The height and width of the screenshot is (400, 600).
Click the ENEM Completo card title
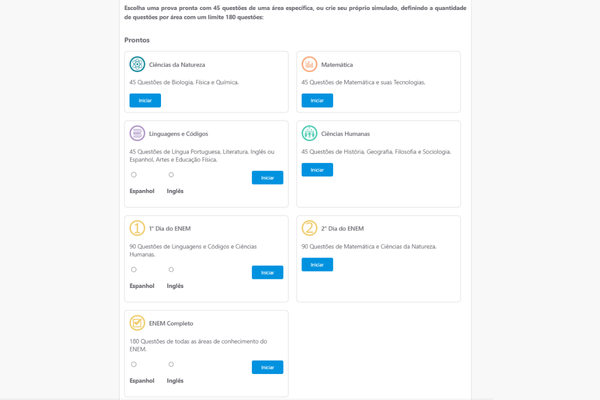pos(171,323)
